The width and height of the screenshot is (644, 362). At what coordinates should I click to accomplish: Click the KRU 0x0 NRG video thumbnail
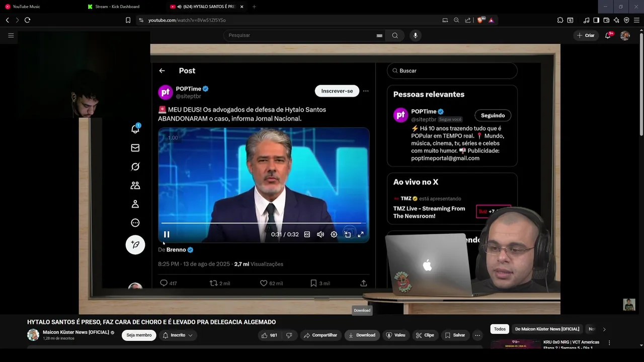[x=515, y=345]
